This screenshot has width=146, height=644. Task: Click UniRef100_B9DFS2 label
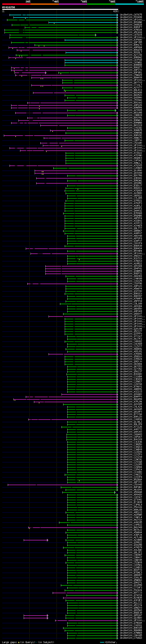[131, 273]
